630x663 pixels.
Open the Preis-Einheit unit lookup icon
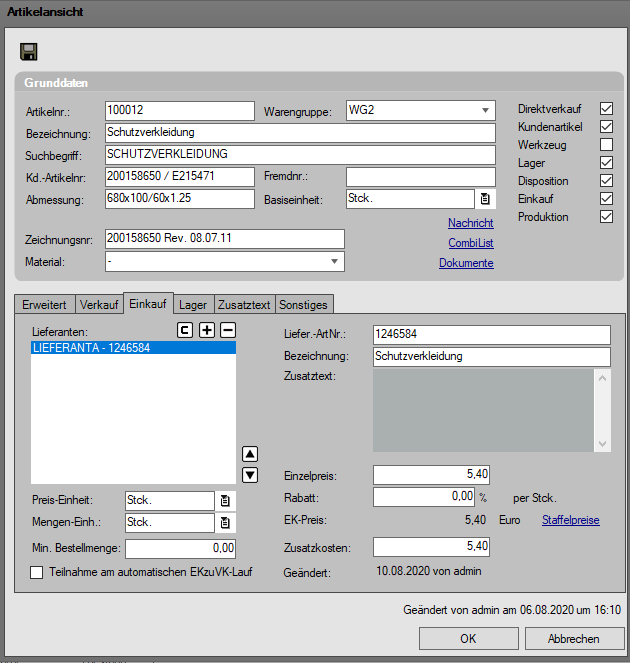click(225, 501)
